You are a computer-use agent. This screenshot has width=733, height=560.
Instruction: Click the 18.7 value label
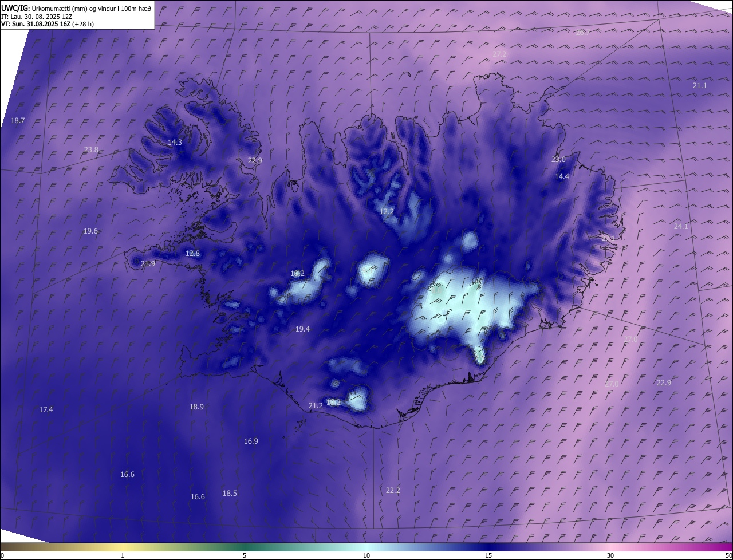pyautogui.click(x=18, y=121)
